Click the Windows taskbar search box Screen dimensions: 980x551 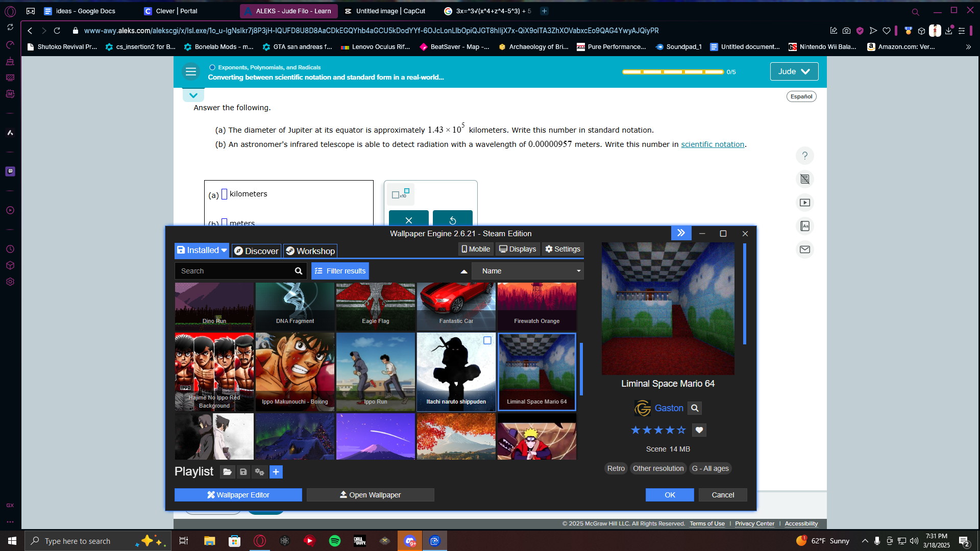[98, 541]
